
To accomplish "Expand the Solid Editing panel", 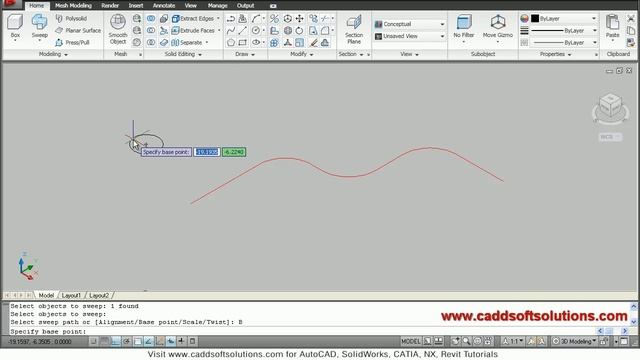I will pyautogui.click(x=183, y=54).
